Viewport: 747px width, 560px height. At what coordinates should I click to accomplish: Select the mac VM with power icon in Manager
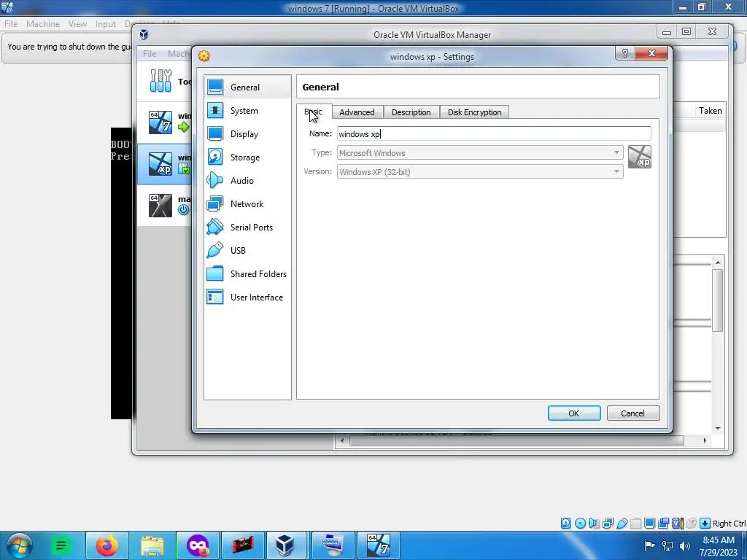coord(165,205)
